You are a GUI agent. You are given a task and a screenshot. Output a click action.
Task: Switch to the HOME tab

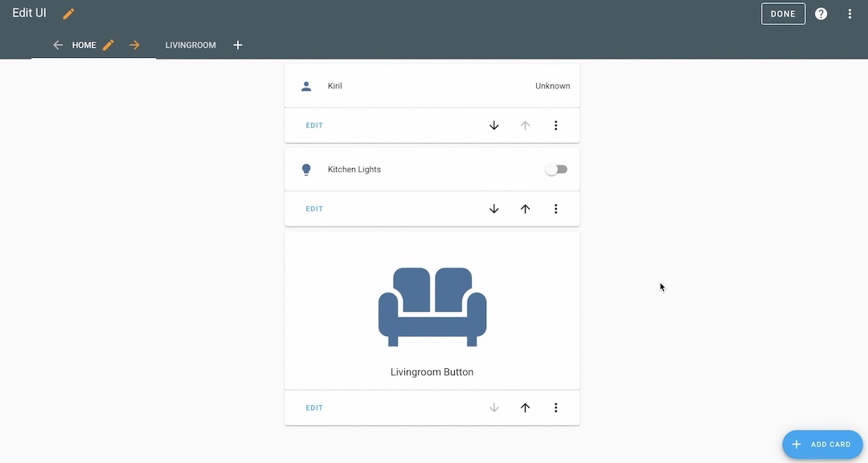click(84, 45)
